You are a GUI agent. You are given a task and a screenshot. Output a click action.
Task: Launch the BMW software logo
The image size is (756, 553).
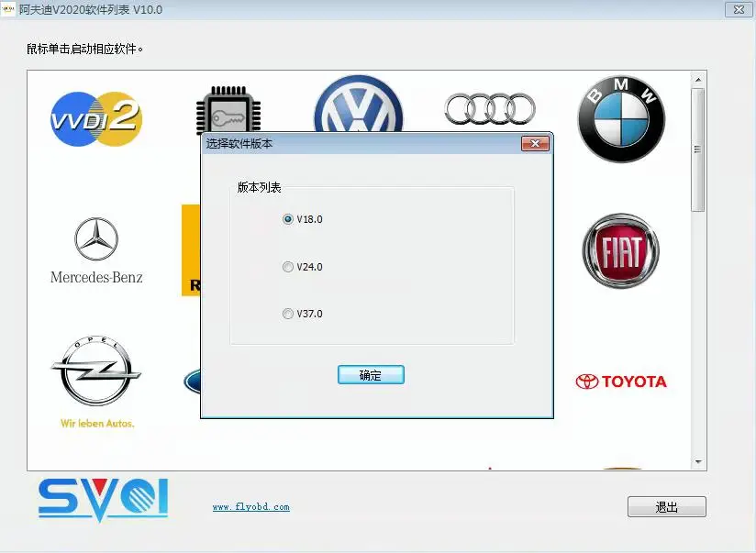(621, 118)
